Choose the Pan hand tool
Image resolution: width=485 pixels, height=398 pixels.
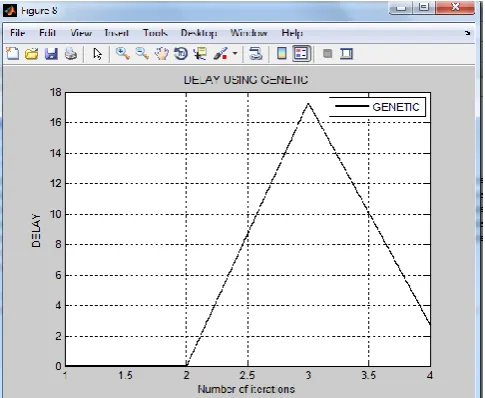point(162,54)
